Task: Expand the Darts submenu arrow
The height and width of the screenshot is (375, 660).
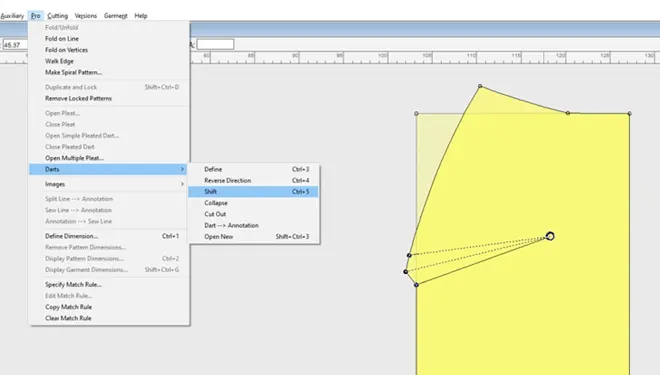Action: pyautogui.click(x=182, y=169)
